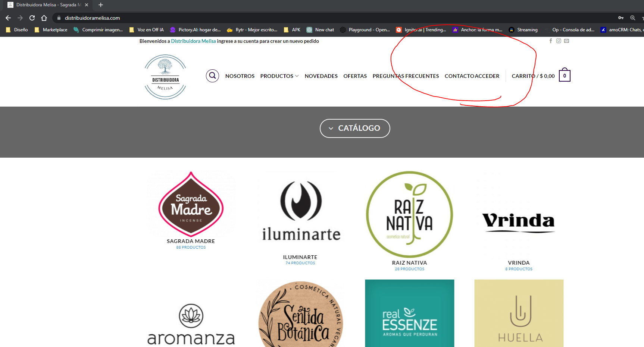
Task: Open the Instagram icon in top bar
Action: 559,41
